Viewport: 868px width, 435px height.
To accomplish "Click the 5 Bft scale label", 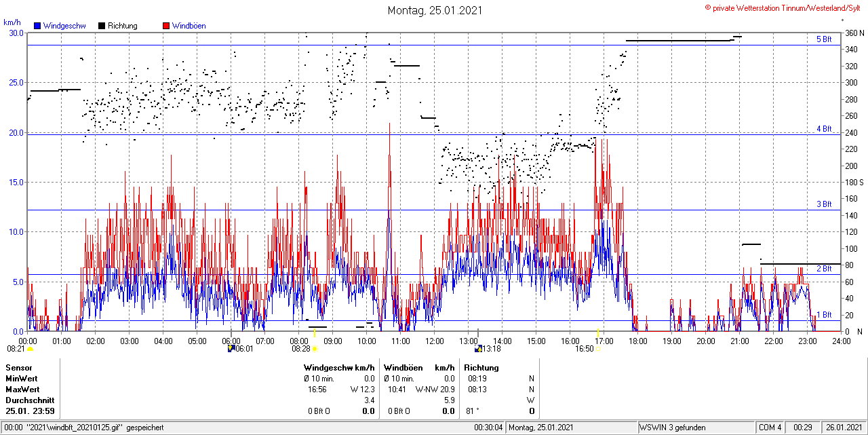I will 824,39.
